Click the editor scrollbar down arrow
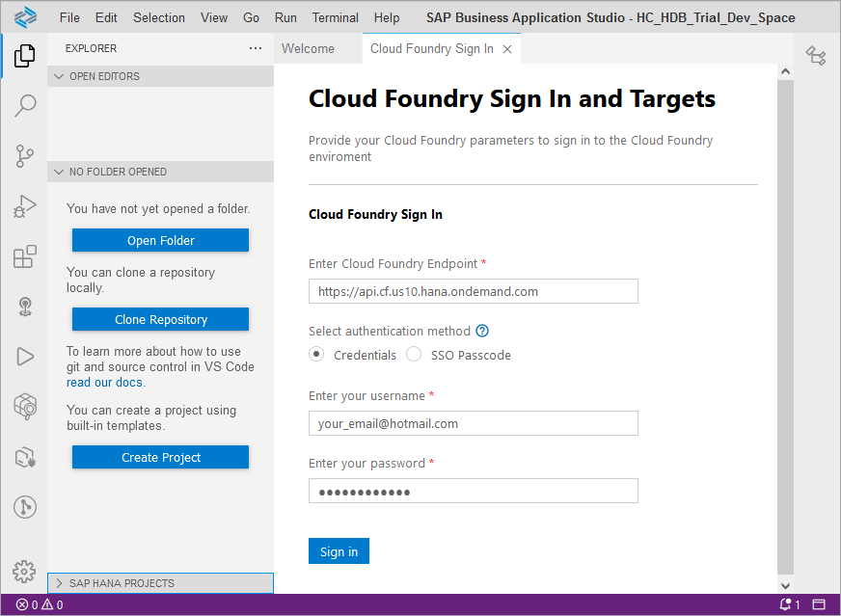Image resolution: width=841 pixels, height=616 pixels. click(785, 585)
